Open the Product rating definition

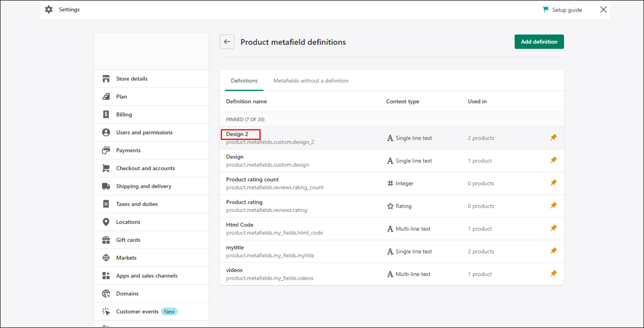(x=392, y=206)
